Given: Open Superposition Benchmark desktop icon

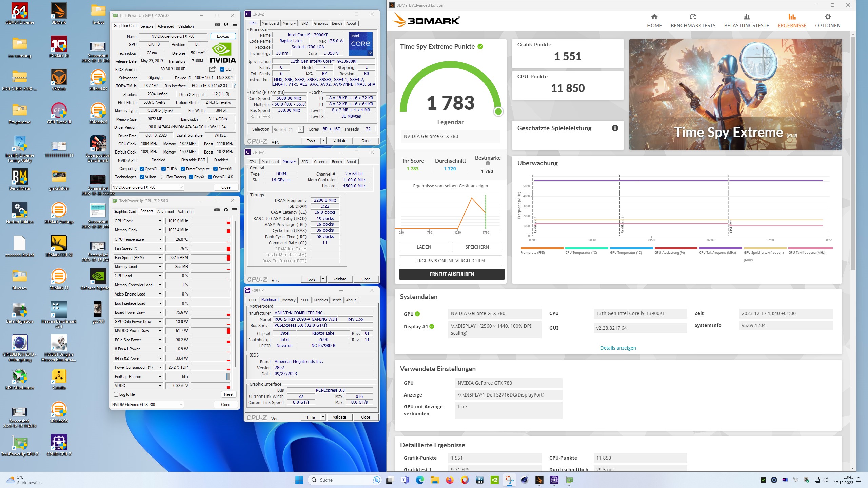Looking at the screenshot, I should pos(98,148).
